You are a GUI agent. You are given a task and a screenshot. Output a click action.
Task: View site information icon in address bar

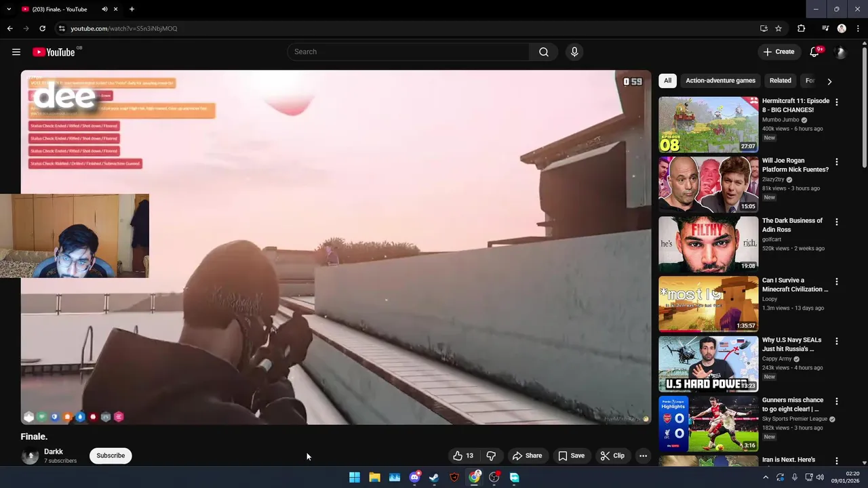pos(62,28)
